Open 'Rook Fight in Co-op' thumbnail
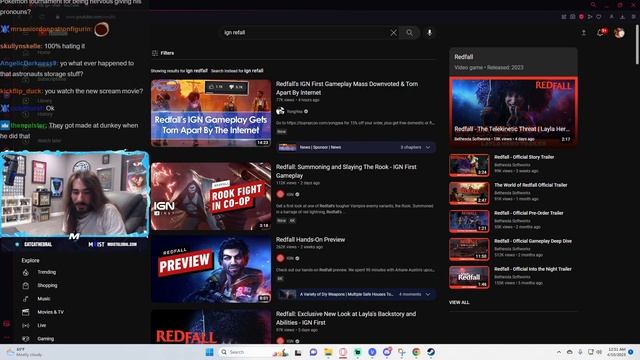This screenshot has height=360, width=640. pyautogui.click(x=211, y=196)
